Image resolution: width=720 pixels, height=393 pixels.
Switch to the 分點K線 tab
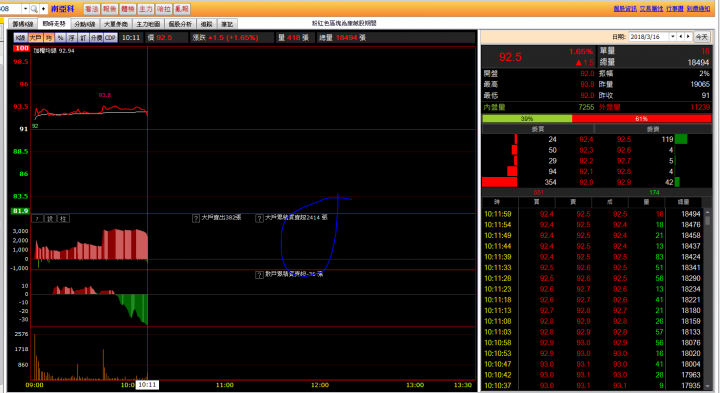(x=84, y=24)
